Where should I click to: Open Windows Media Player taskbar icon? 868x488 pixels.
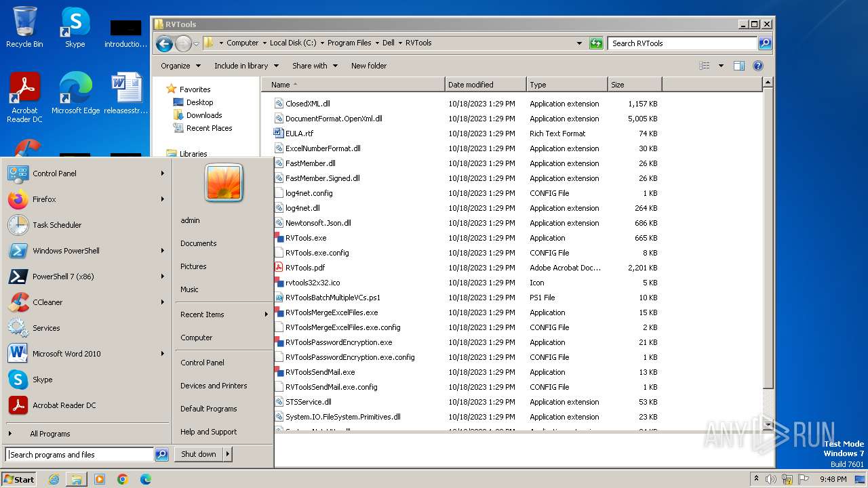tap(100, 479)
